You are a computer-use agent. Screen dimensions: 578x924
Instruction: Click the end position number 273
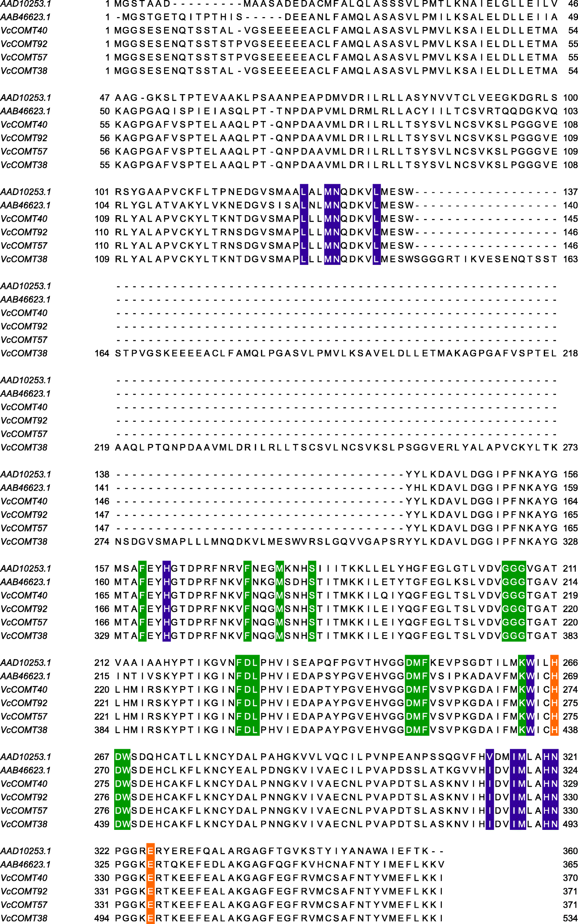click(x=570, y=447)
